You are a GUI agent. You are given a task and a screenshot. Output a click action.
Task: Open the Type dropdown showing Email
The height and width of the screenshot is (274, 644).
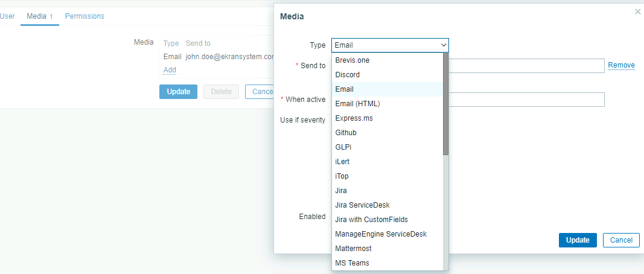click(x=390, y=45)
